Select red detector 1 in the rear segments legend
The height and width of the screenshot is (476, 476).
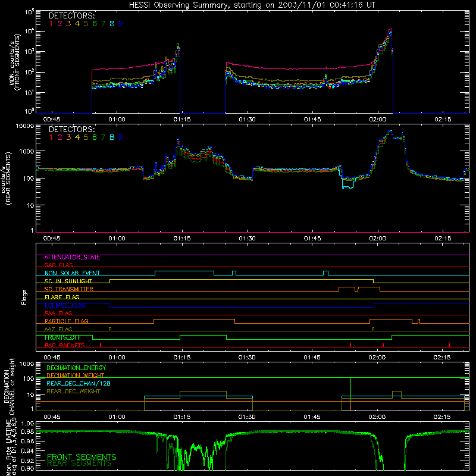(51, 137)
